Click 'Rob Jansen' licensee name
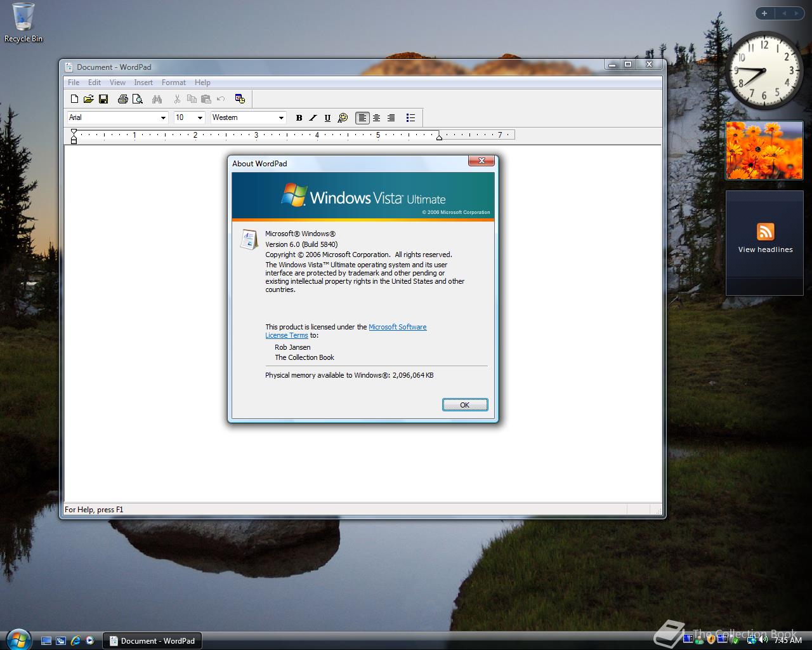The height and width of the screenshot is (650, 812). [292, 347]
